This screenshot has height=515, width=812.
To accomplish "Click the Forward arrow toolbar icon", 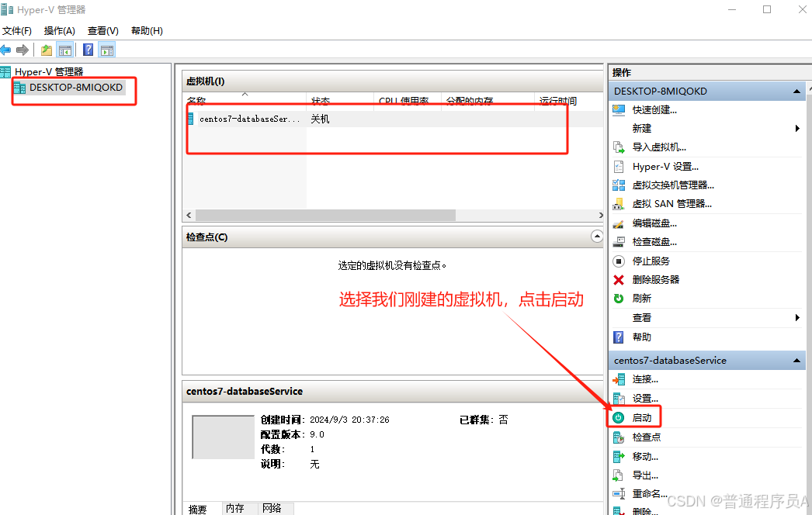I will tap(23, 50).
